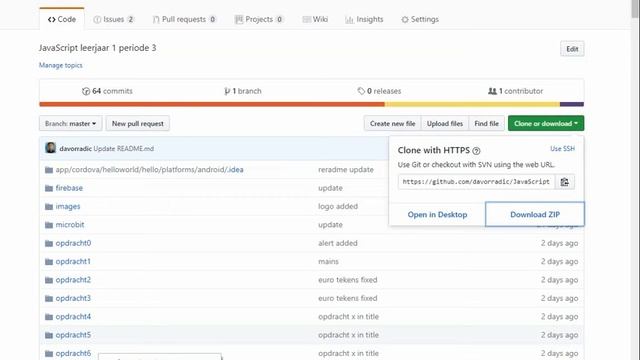Open the opdracht6 folder
Image resolution: width=640 pixels, height=360 pixels.
(x=73, y=353)
